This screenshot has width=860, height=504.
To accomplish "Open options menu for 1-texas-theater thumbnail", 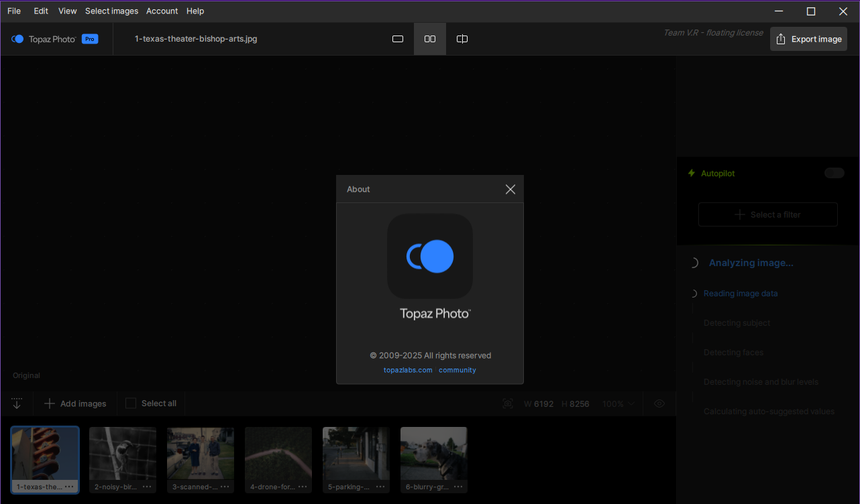I will click(69, 487).
